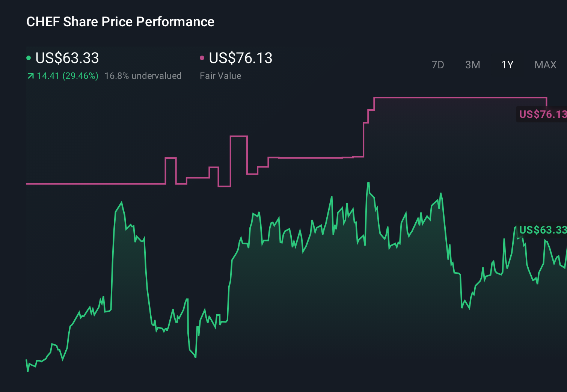
Task: Click the green 14.41 (29.46%) change indicator
Action: click(x=67, y=76)
